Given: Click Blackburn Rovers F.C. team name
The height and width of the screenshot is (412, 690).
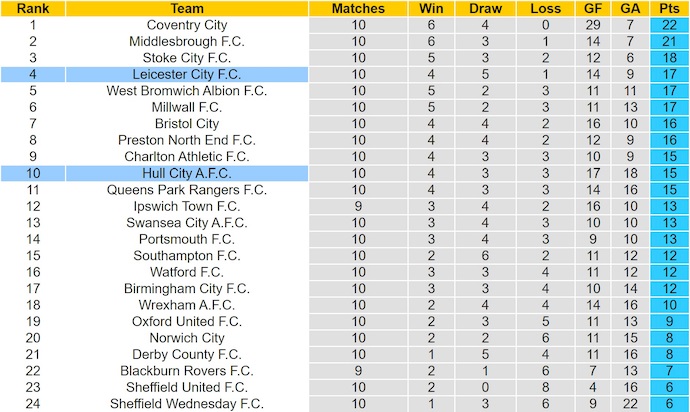Looking at the screenshot, I should pyautogui.click(x=186, y=370).
